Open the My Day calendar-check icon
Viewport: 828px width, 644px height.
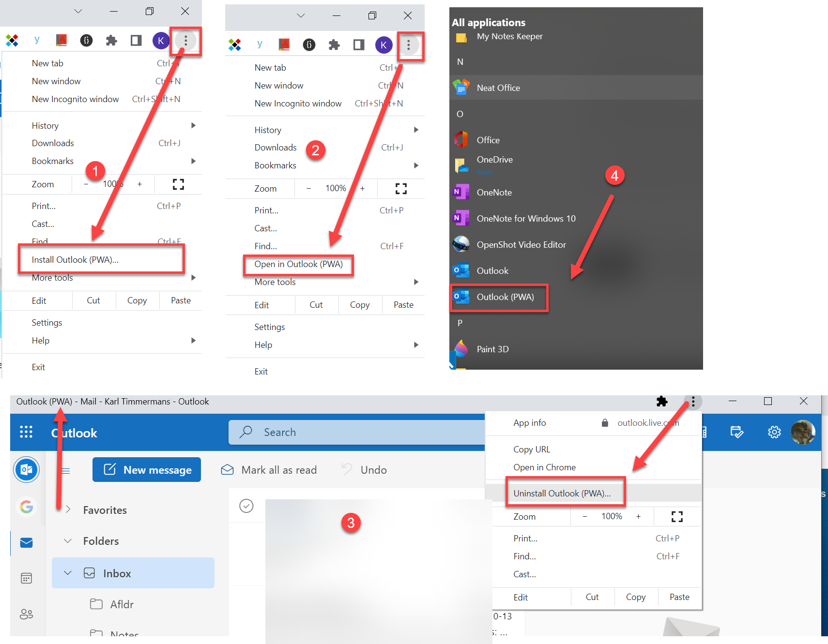click(x=737, y=432)
